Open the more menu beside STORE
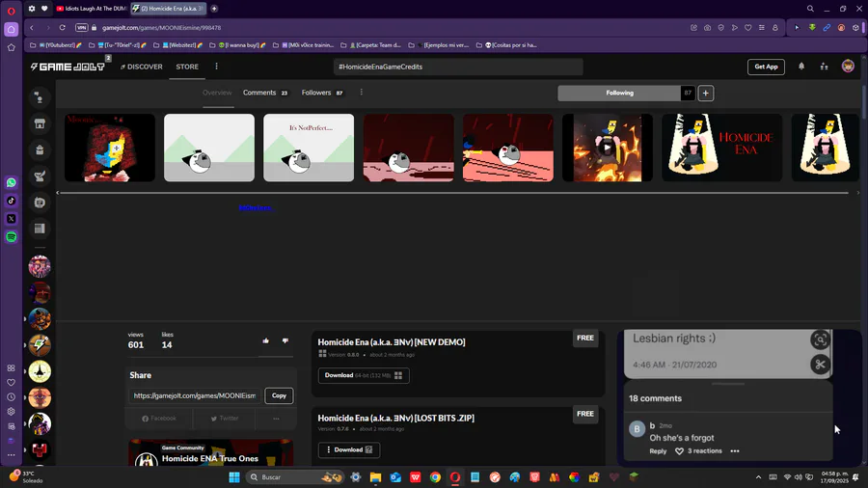Screen dimensions: 868x488 tap(216, 67)
